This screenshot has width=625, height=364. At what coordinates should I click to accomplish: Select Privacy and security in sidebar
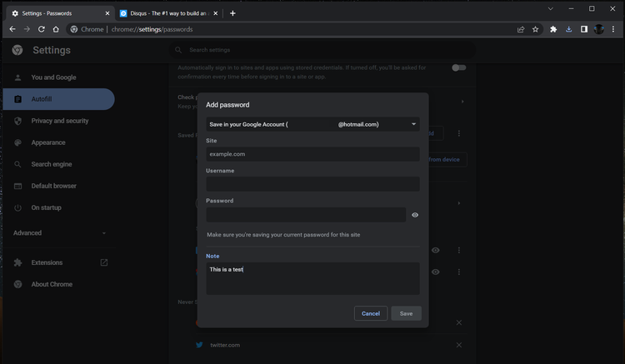pos(59,121)
